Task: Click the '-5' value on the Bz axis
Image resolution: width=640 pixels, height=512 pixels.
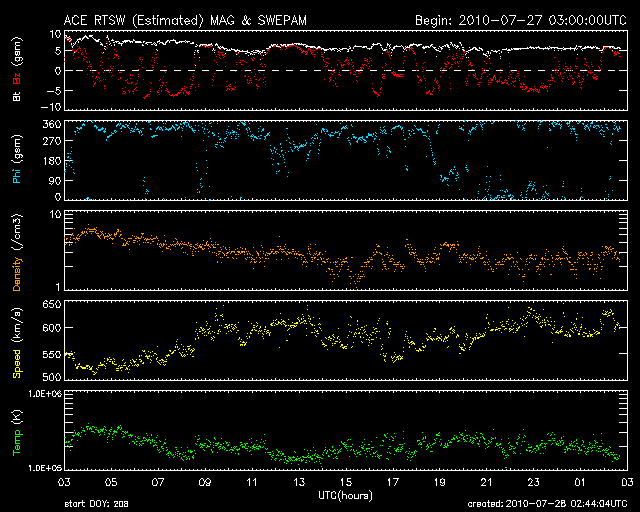Action: (x=53, y=91)
